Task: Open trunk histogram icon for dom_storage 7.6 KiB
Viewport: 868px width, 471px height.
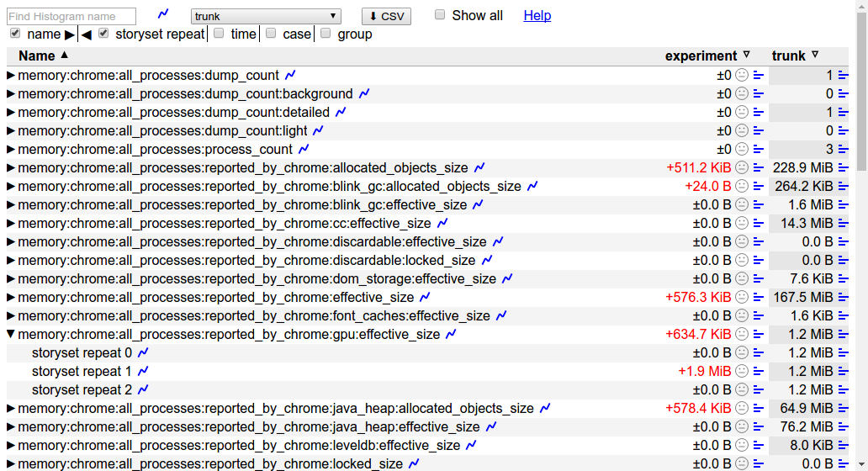Action: click(843, 279)
